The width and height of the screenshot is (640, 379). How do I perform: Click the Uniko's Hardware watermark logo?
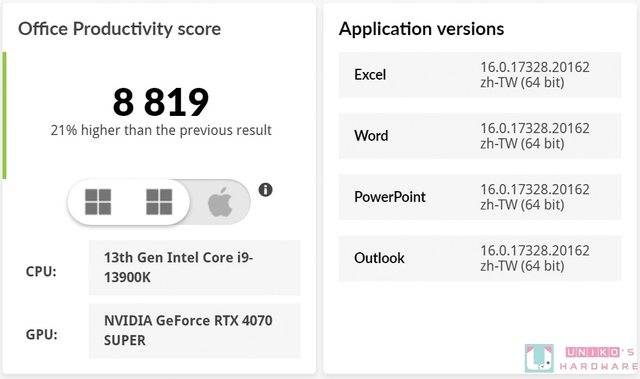580,358
